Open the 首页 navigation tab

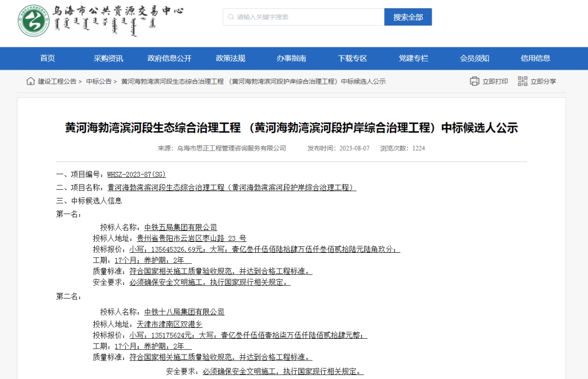point(47,59)
